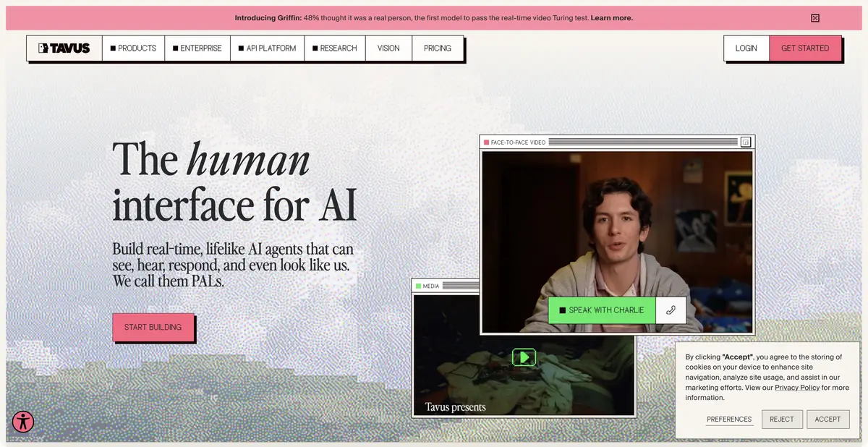The height and width of the screenshot is (447, 868).
Task: Open cookie Preferences
Action: [x=729, y=420]
